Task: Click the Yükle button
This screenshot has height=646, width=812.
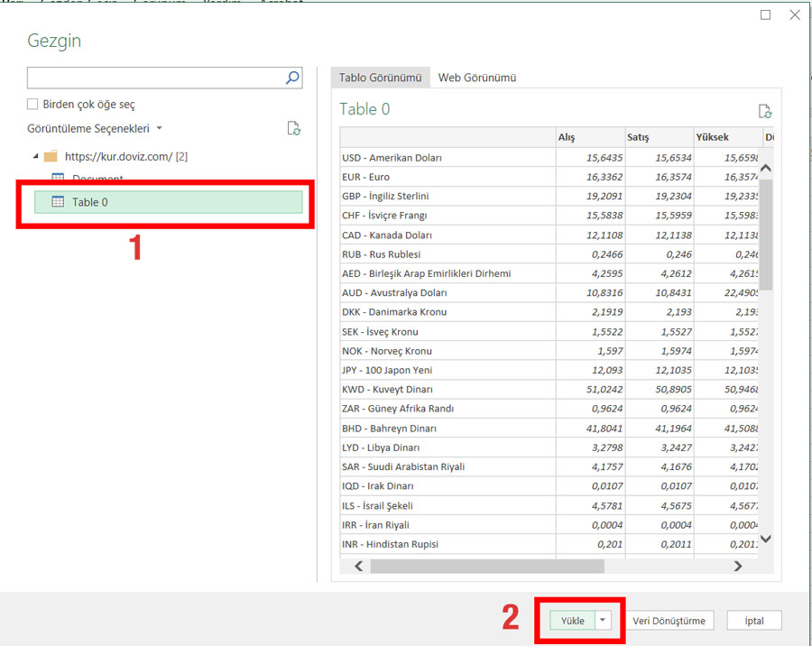Action: (572, 620)
